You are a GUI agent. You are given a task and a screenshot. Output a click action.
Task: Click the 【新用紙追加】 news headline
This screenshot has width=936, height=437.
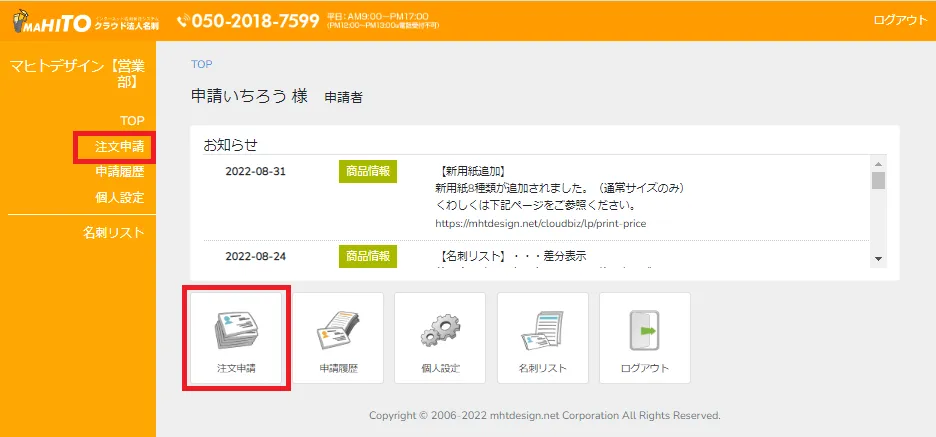[473, 172]
